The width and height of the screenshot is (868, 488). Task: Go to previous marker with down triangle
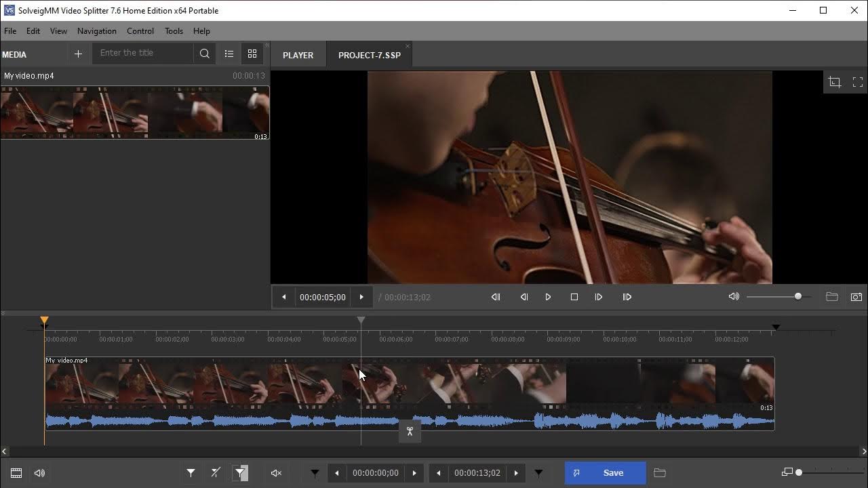pyautogui.click(x=315, y=473)
